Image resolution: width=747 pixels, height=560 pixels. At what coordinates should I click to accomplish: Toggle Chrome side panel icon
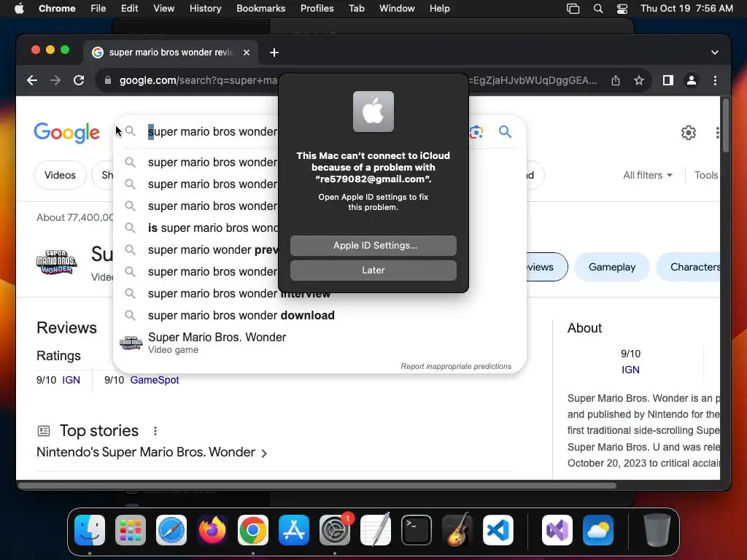click(x=668, y=80)
